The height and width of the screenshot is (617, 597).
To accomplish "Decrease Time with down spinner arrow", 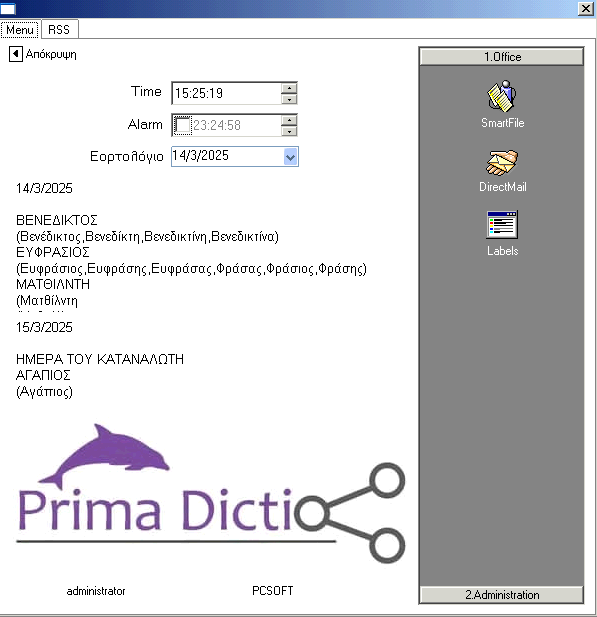I will click(x=289, y=99).
